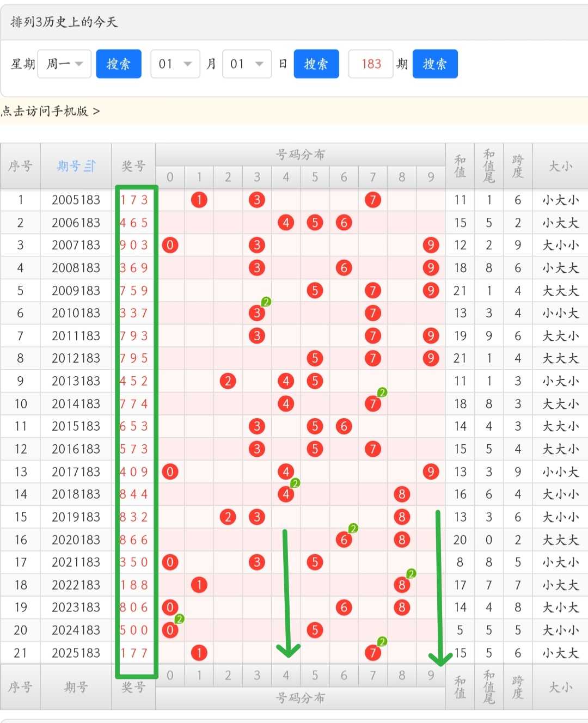Image resolution: width=588 pixels, height=723 pixels.
Task: Select period 2005183 in the table
Action: pos(76,200)
